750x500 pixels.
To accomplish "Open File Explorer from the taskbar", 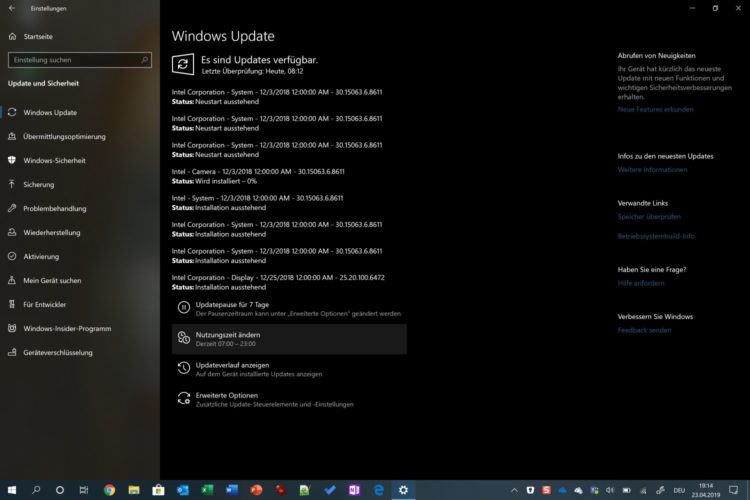I will [x=133, y=490].
